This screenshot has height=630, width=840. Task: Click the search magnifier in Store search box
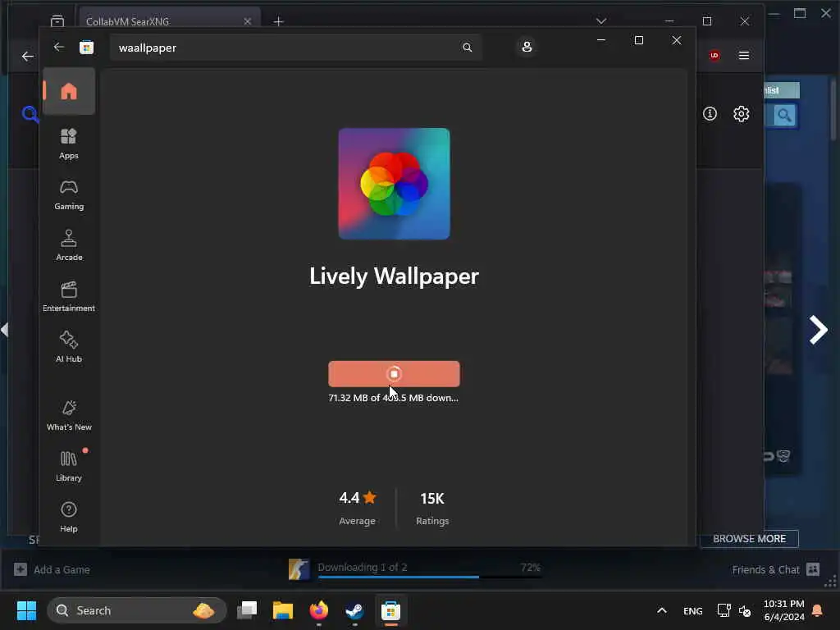point(467,48)
